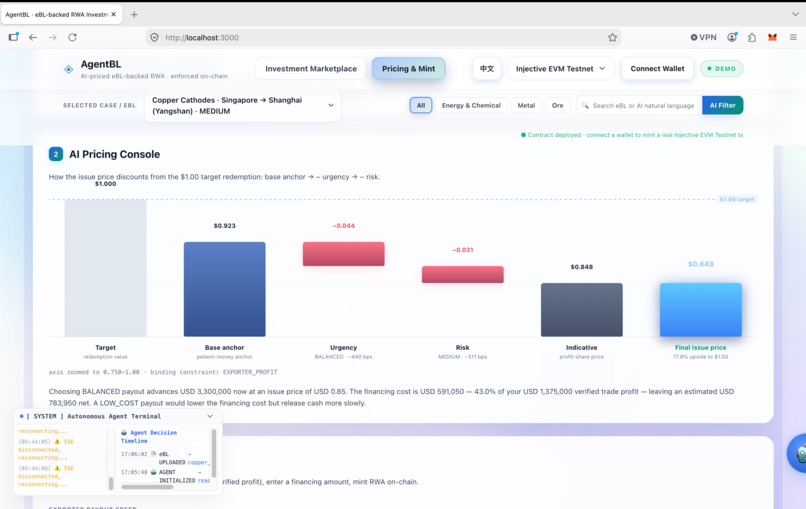Switch to Investment Marketplace tab
The height and width of the screenshot is (509, 806).
point(311,68)
